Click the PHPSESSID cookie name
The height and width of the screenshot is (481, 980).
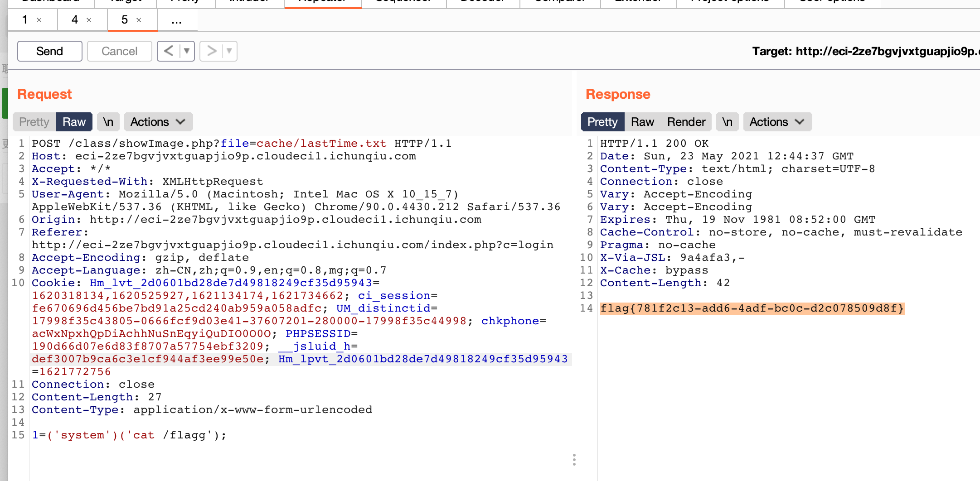pyautogui.click(x=318, y=334)
